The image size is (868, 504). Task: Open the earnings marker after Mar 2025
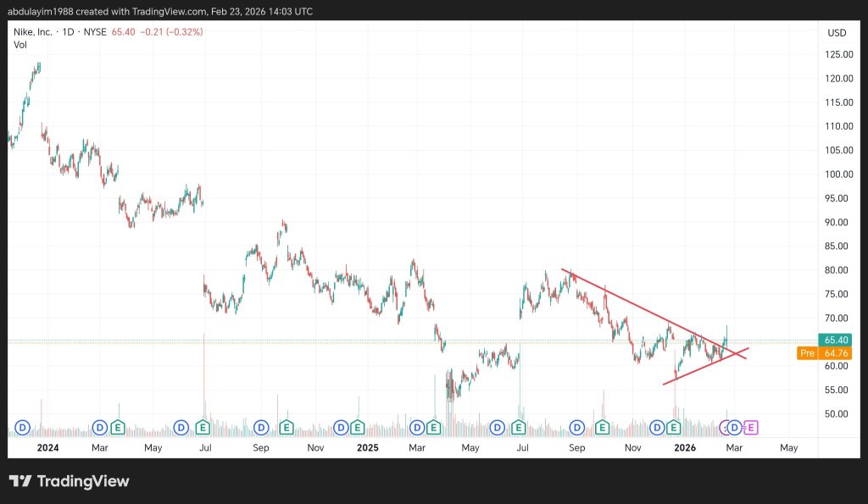pos(433,428)
